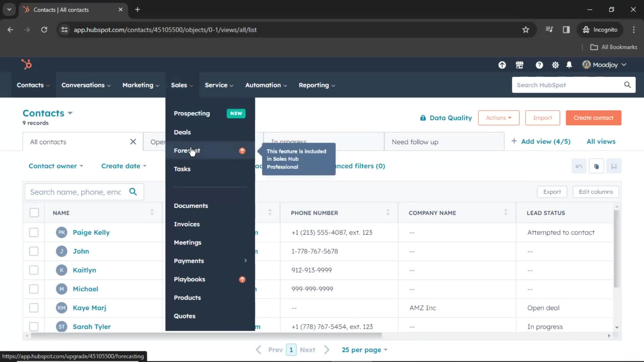This screenshot has height=362, width=644.
Task: Click the Kaye Marj KM avatar
Action: [x=62, y=308]
